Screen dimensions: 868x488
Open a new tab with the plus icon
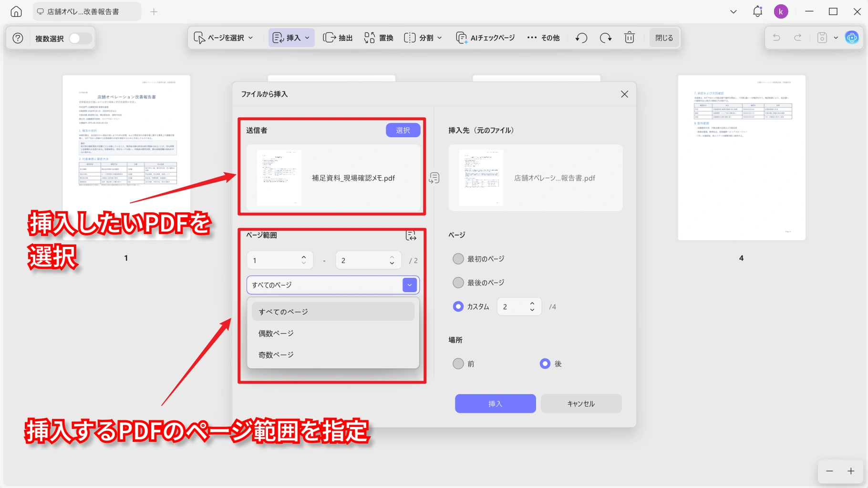point(154,12)
